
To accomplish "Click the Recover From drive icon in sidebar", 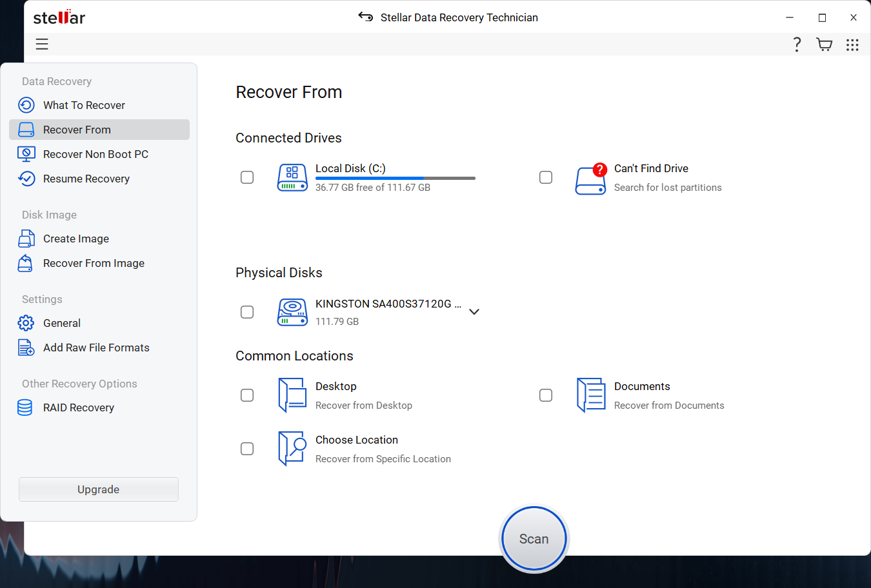I will [26, 130].
